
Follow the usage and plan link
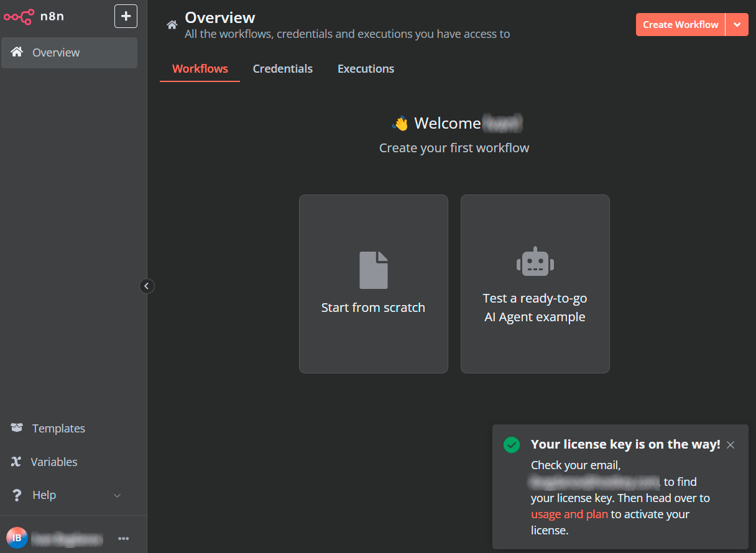569,514
